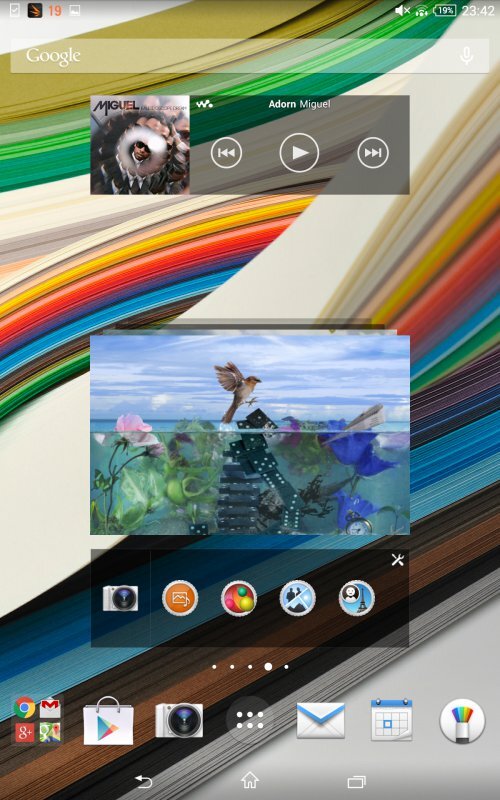Open the Google search bar

(x=250, y=56)
